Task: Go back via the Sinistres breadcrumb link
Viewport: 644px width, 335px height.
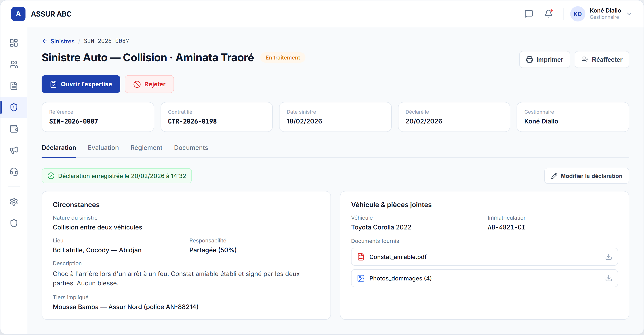Action: tap(62, 41)
